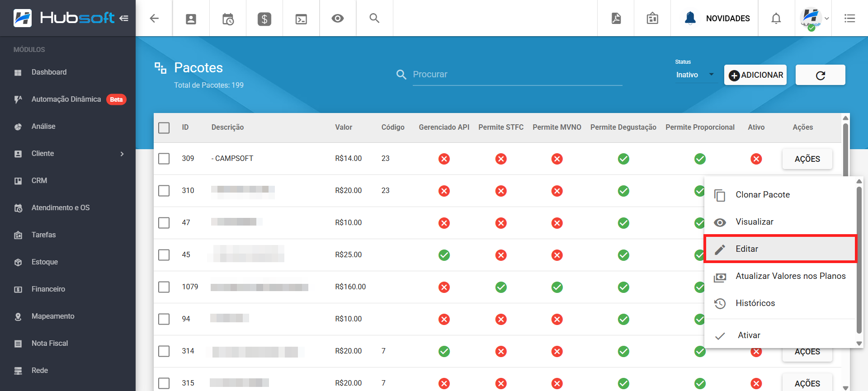
Task: Check the box for package ID 309
Action: [x=164, y=159]
